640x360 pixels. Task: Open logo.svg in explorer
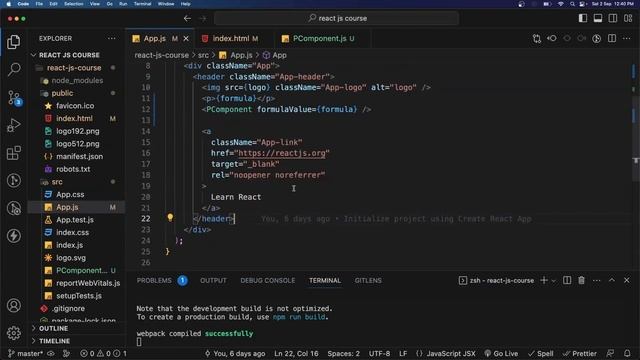click(71, 258)
